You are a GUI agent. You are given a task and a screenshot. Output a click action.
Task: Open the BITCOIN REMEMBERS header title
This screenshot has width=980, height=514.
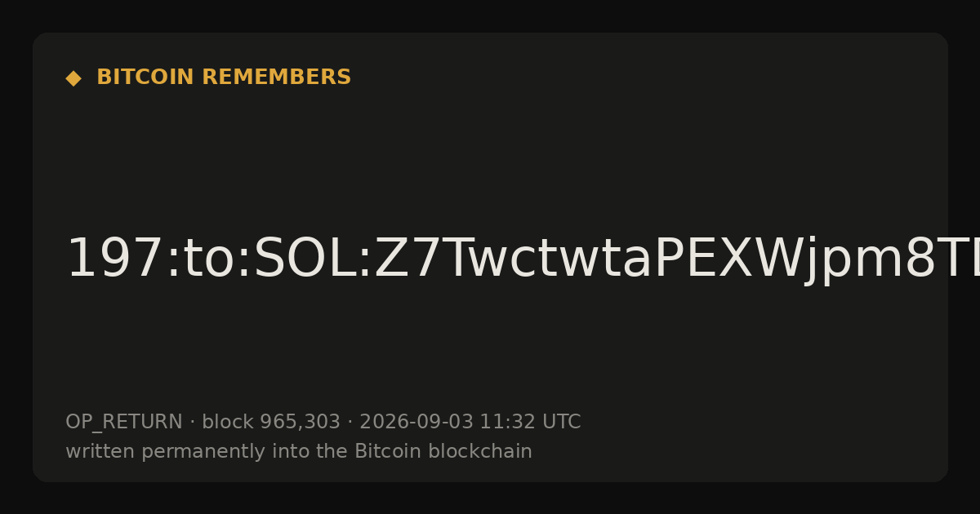point(224,78)
